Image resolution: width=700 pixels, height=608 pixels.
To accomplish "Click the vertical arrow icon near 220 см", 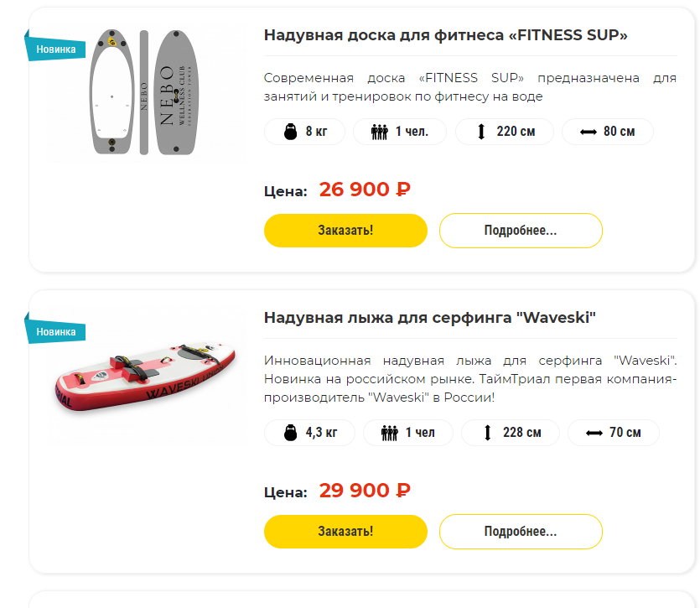I will point(481,132).
